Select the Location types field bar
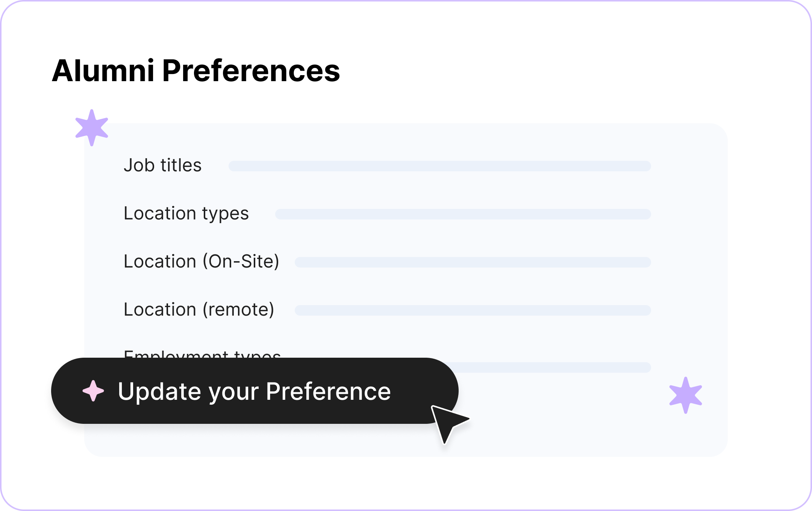The width and height of the screenshot is (812, 511). (463, 214)
